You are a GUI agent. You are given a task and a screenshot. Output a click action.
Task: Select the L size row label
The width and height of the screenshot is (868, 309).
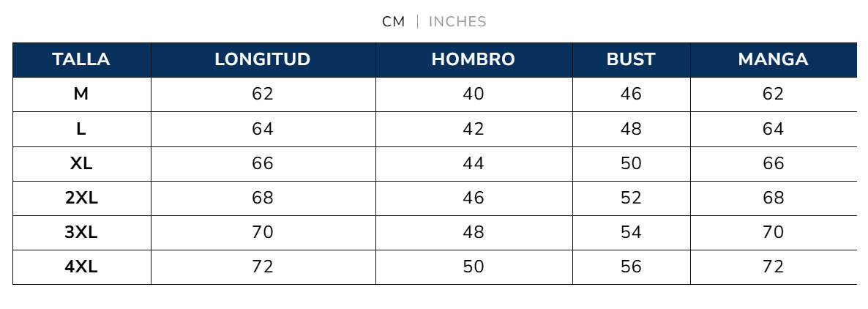click(81, 129)
